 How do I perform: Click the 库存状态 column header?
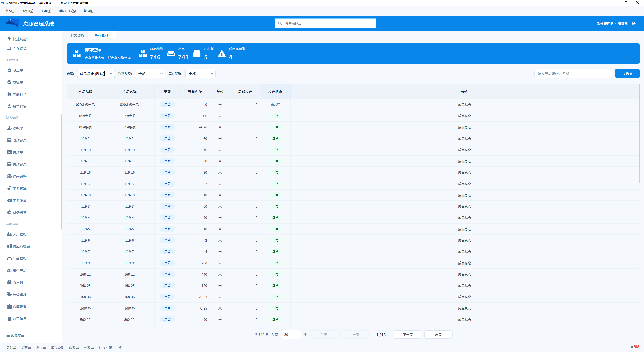pos(275,92)
